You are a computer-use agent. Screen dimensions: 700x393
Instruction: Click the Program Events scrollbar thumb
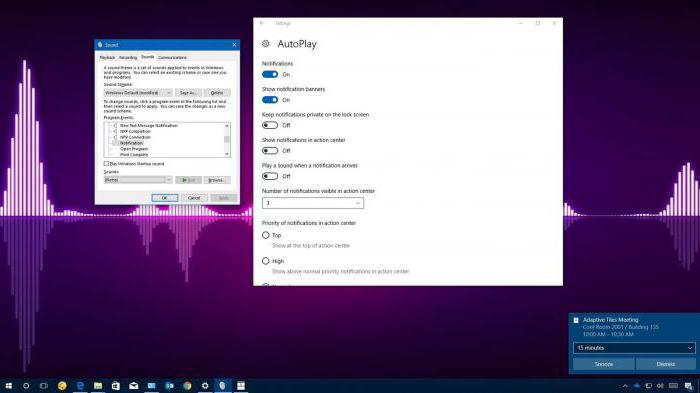click(x=227, y=139)
